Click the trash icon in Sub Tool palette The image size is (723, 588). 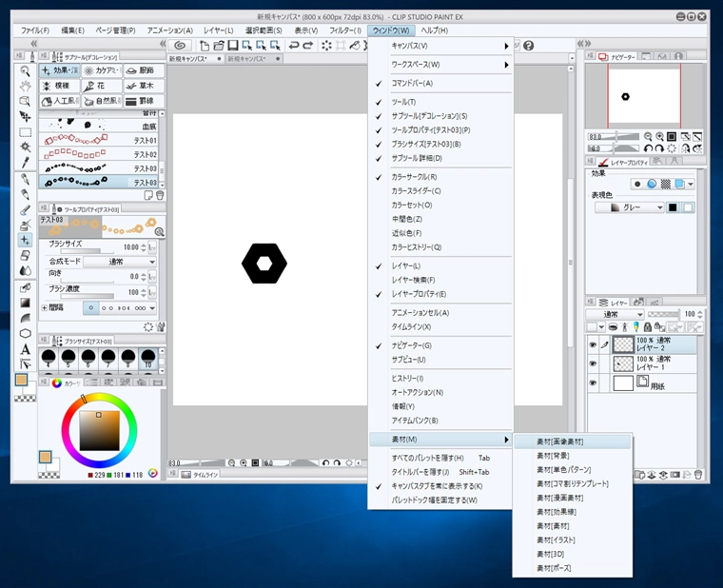(160, 195)
